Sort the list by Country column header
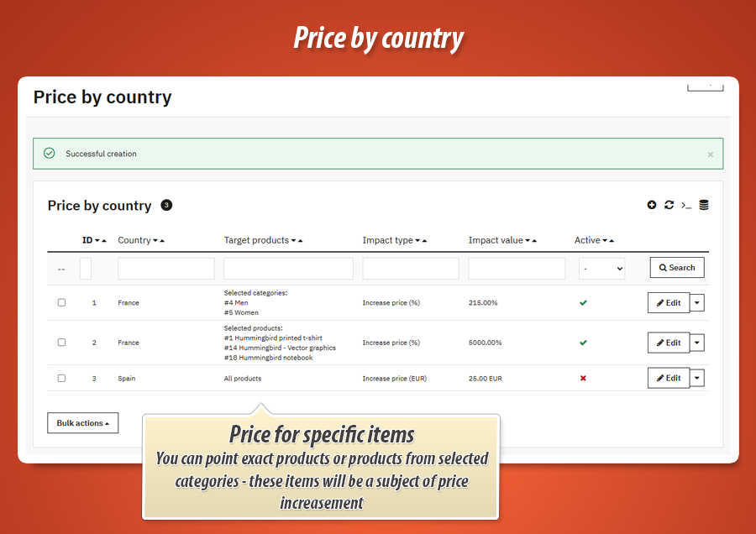The height and width of the screenshot is (534, 756). pos(134,240)
